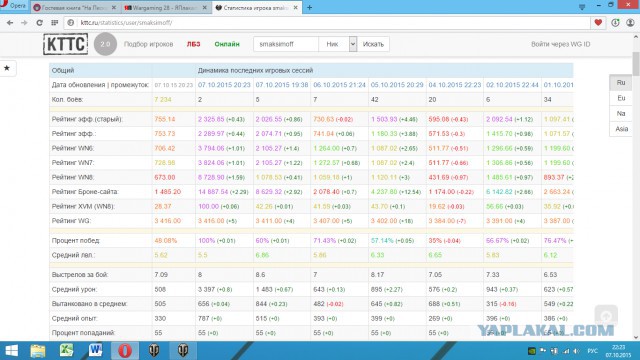Open the Онлайн link
Screen dimensions: 640x360
[227, 44]
